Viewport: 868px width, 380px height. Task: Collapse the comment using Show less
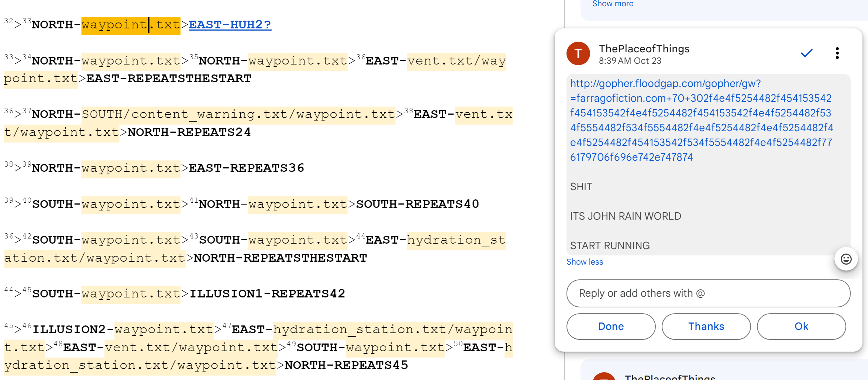[585, 262]
